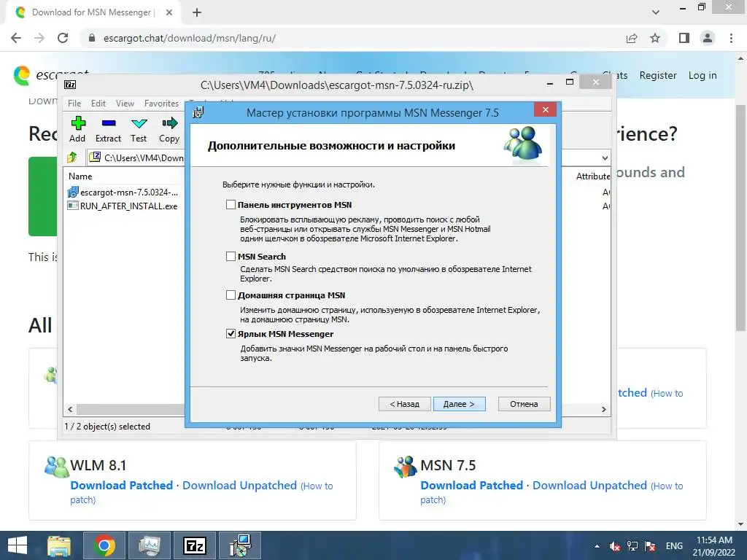Click the 7z logo icon in 7-Zip title bar
747x560 pixels.
(x=70, y=85)
